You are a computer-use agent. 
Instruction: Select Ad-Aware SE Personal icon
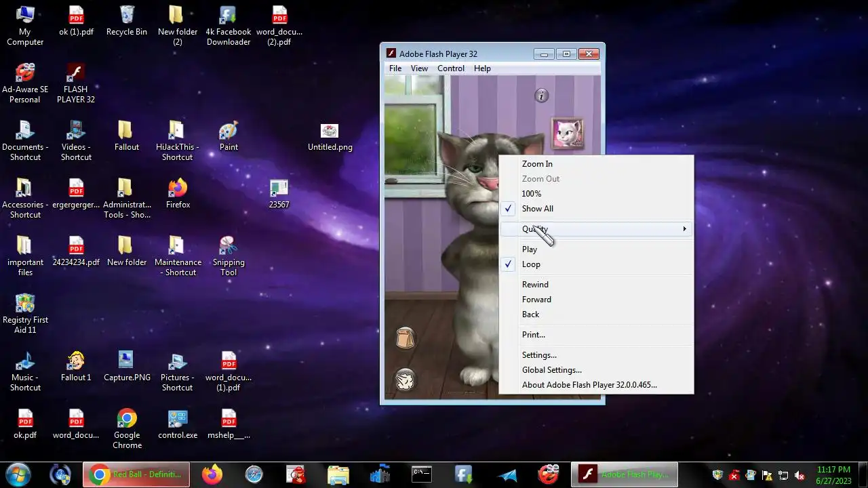pyautogui.click(x=25, y=84)
